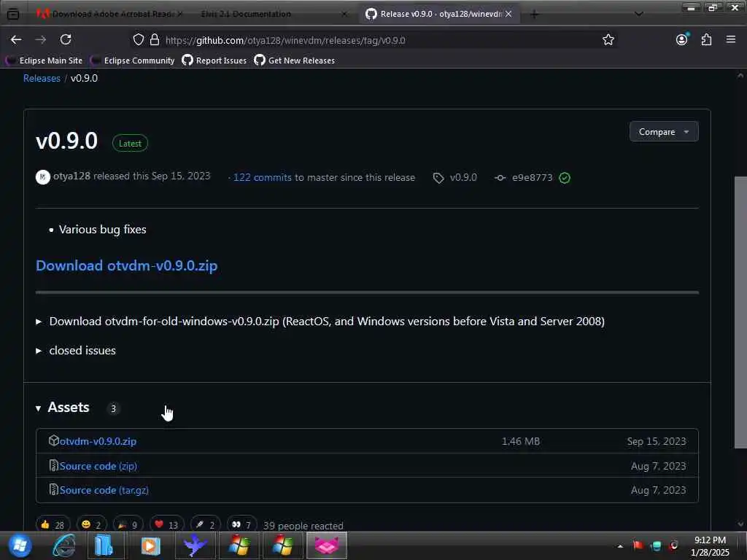The width and height of the screenshot is (747, 560).
Task: Bookmark this page with the star icon
Action: pos(608,40)
